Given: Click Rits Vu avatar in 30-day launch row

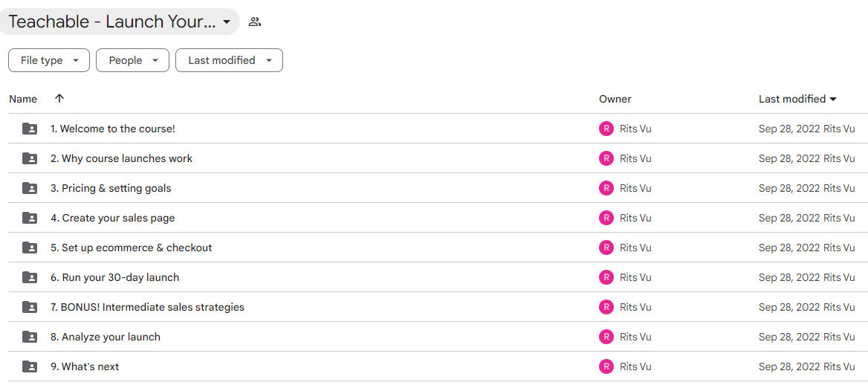Looking at the screenshot, I should tap(606, 277).
